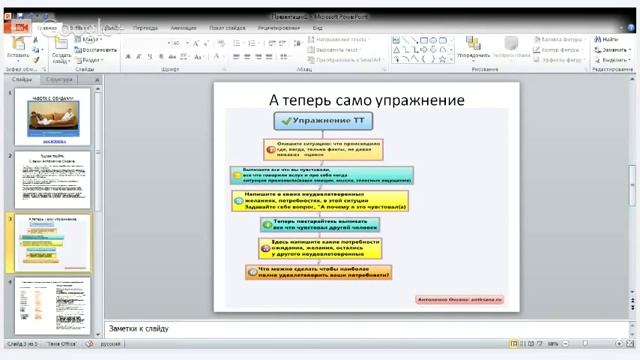Toggle align text right
640x360 pixels.
[258, 57]
